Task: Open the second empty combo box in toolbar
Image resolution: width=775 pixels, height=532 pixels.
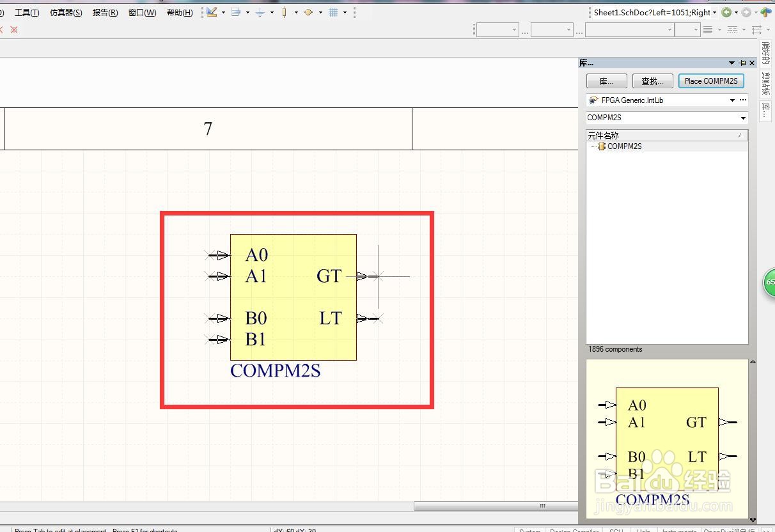Action: click(x=552, y=29)
